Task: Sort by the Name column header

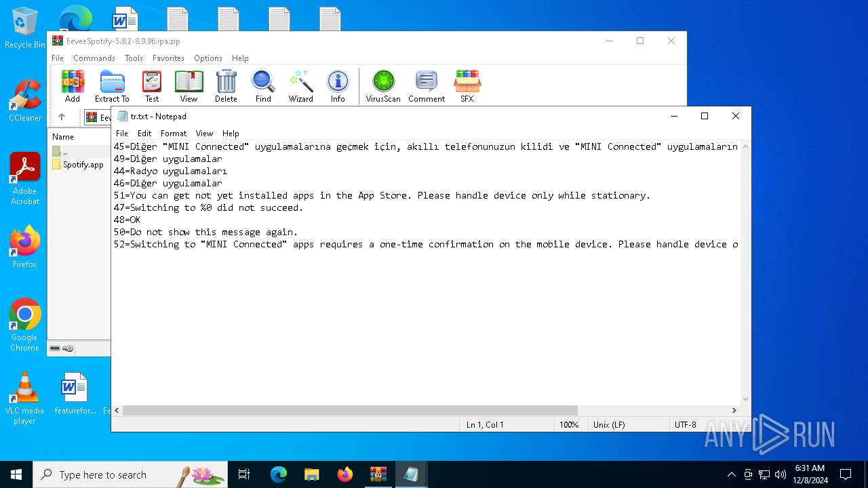Action: pos(63,137)
